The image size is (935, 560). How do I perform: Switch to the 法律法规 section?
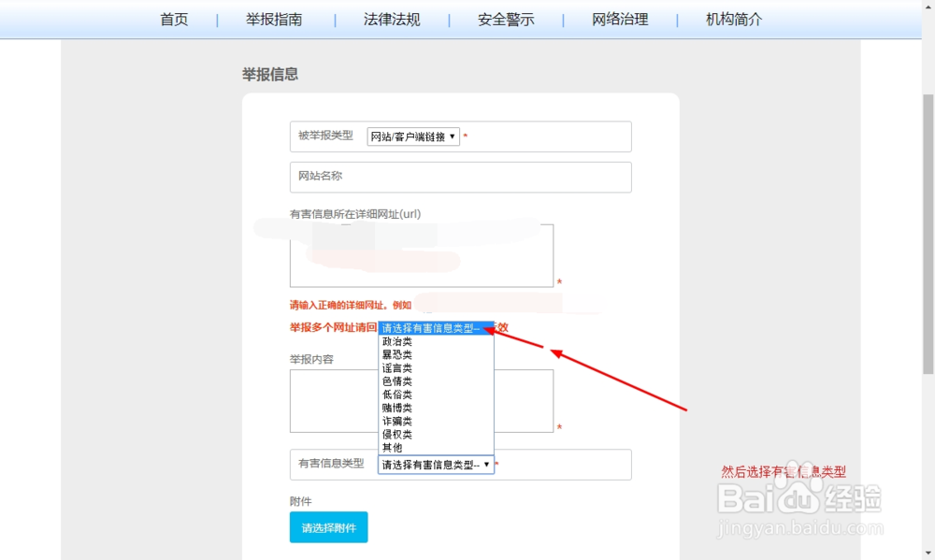click(x=393, y=19)
